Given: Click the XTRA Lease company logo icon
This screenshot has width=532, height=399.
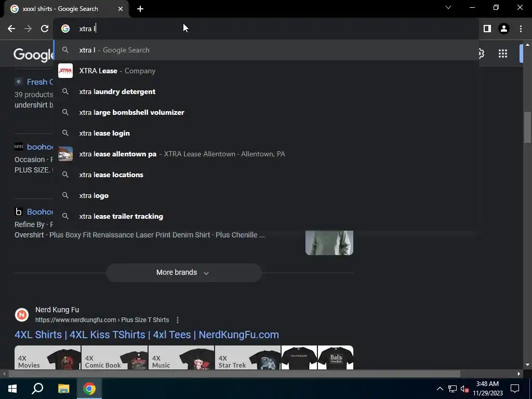Looking at the screenshot, I should click(65, 71).
